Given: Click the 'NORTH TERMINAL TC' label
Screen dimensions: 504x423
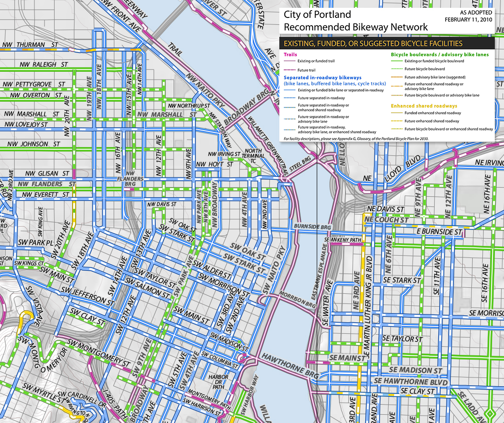Looking at the screenshot, I should (253, 156).
